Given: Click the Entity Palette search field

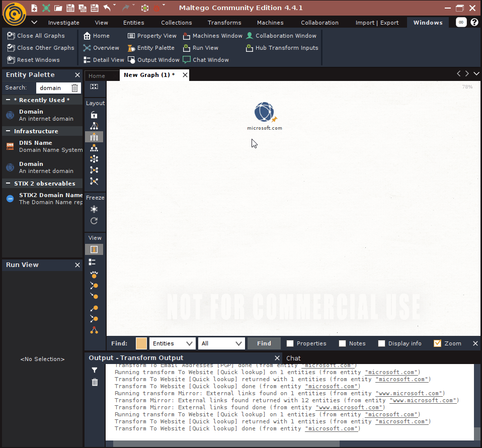Looking at the screenshot, I should pyautogui.click(x=53, y=88).
